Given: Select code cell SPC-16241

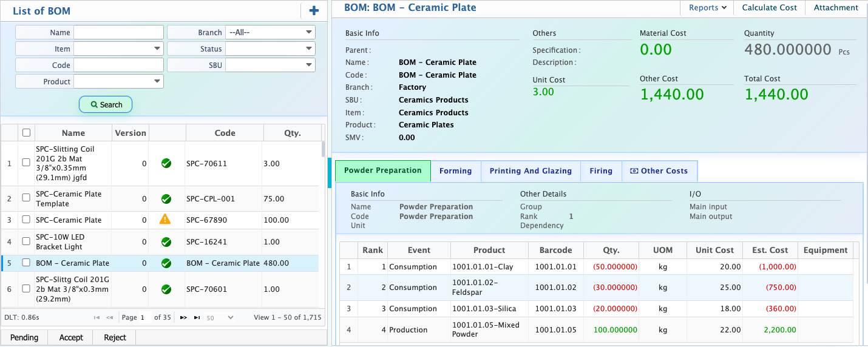Looking at the screenshot, I should pos(223,242).
